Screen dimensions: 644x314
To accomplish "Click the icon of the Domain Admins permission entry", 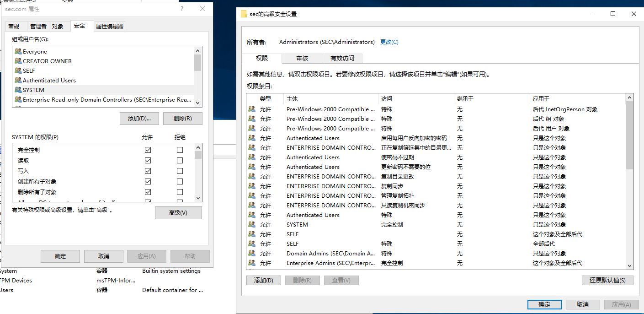I will (x=252, y=254).
